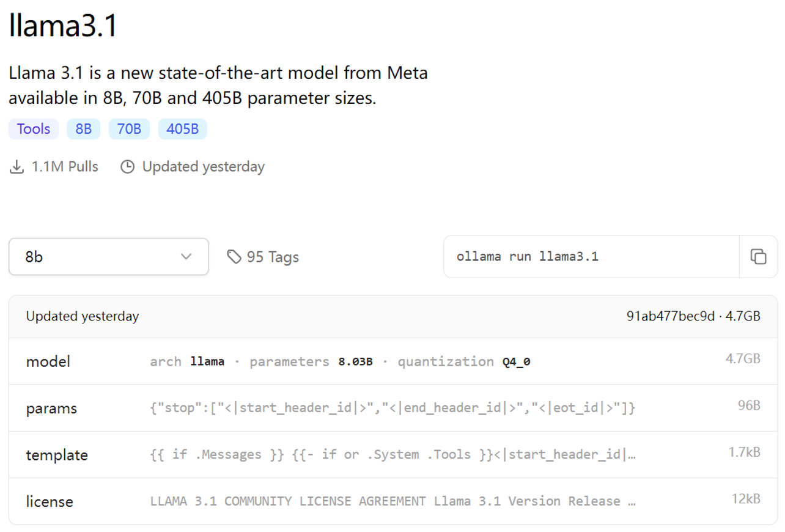Click the digest 91ab477bec9d · 4.7GB
The height and width of the screenshot is (532, 785).
[693, 316]
